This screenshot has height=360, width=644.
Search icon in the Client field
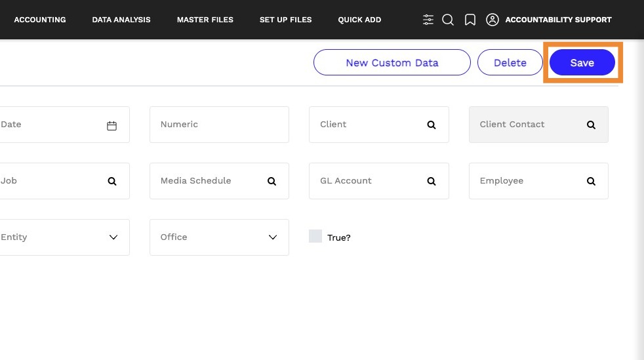coord(432,125)
